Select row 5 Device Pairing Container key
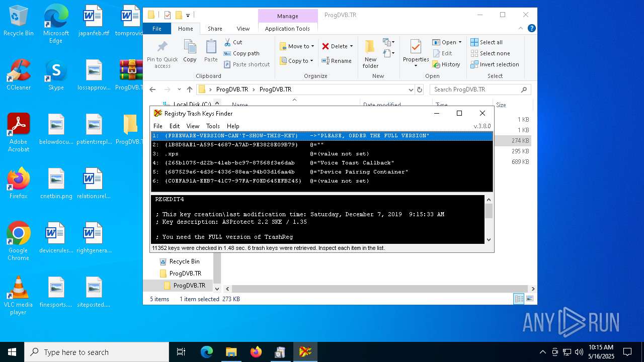This screenshot has width=644, height=362. click(x=321, y=172)
